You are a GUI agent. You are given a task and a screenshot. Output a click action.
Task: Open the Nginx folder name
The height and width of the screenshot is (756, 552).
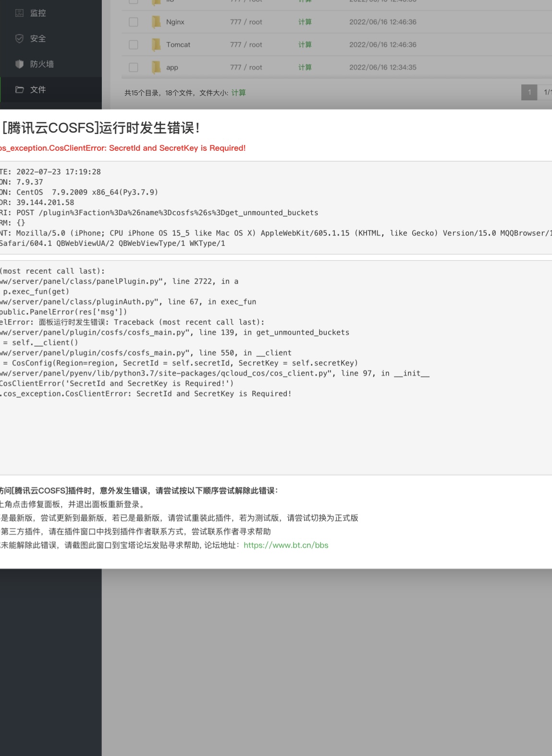click(x=175, y=22)
